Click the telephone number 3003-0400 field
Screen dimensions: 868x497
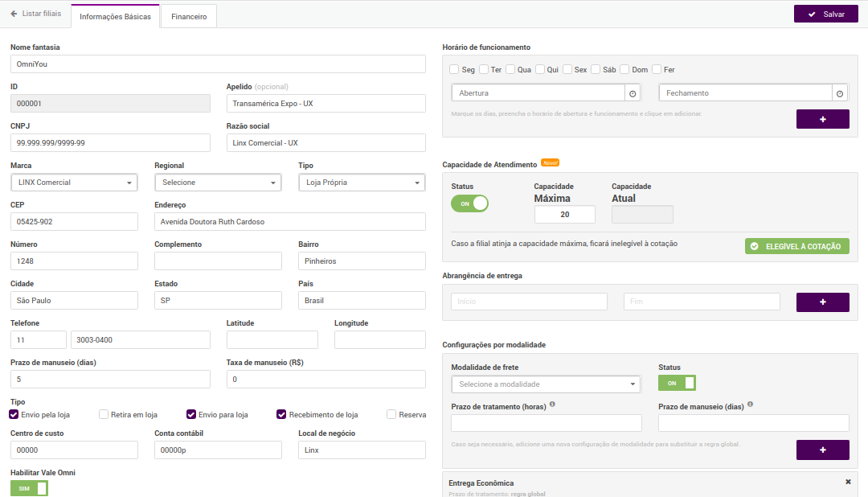tap(141, 339)
